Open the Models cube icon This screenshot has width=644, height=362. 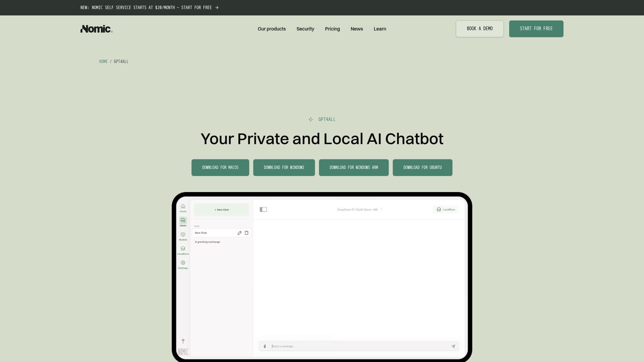point(183,235)
